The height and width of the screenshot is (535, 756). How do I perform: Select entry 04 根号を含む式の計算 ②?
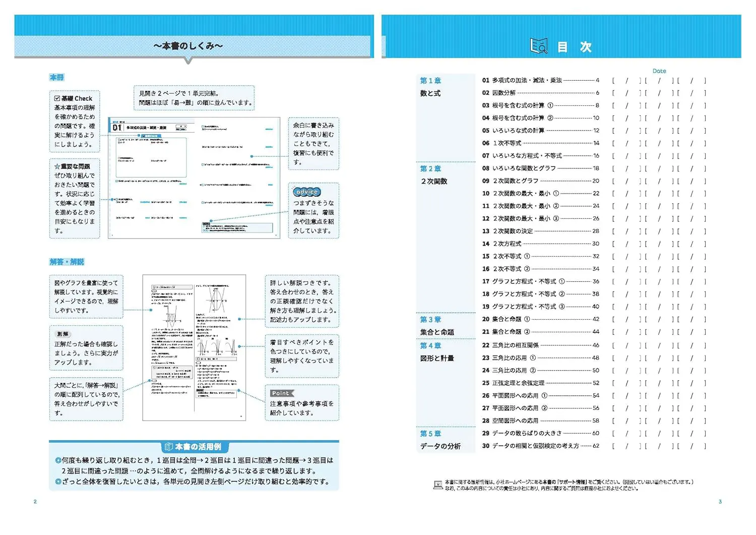point(540,118)
